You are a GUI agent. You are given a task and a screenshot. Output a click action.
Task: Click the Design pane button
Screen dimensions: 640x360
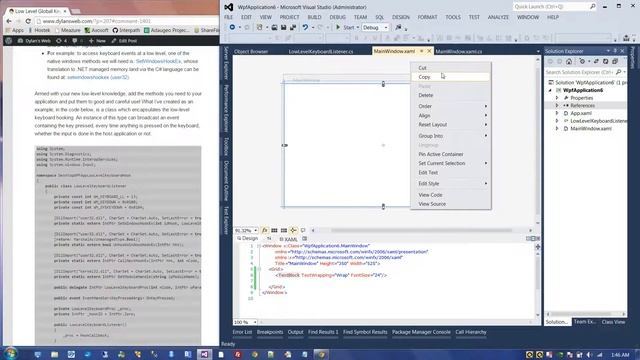(x=247, y=238)
